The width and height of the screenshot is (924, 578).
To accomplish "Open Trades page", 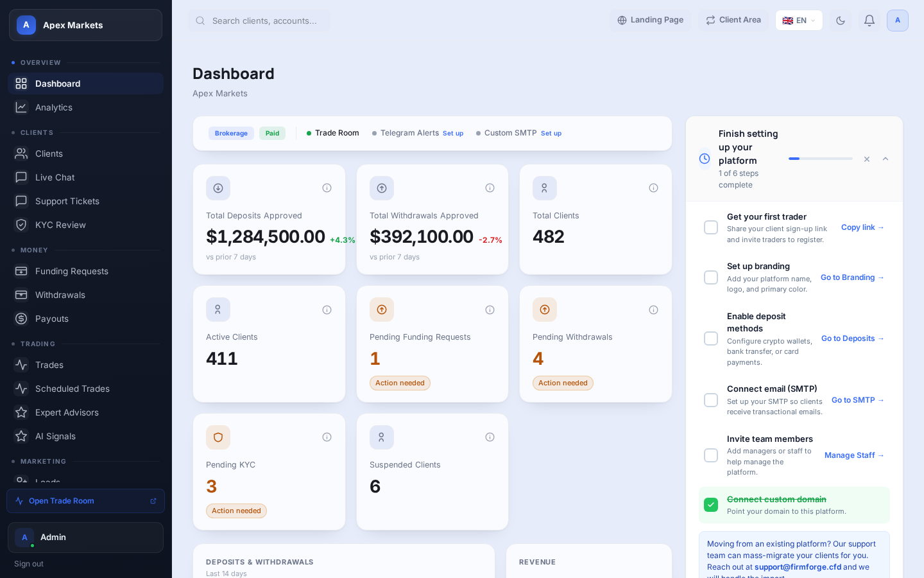I will (x=85, y=365).
